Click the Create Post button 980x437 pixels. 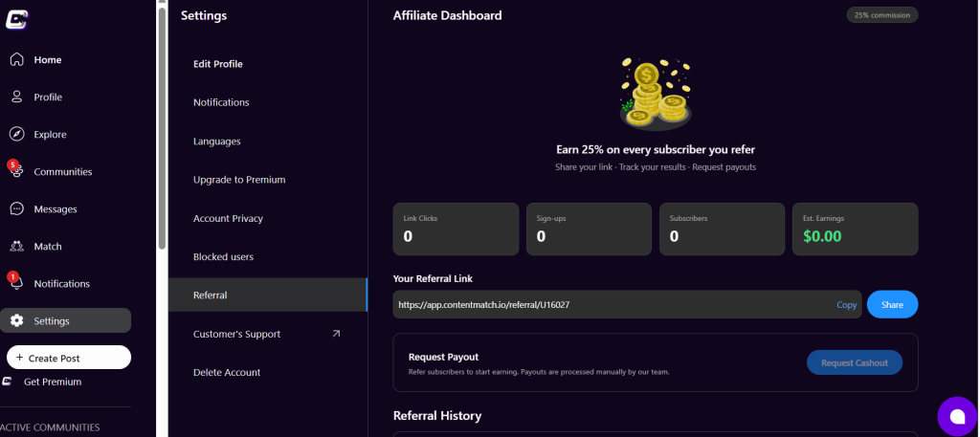point(69,358)
